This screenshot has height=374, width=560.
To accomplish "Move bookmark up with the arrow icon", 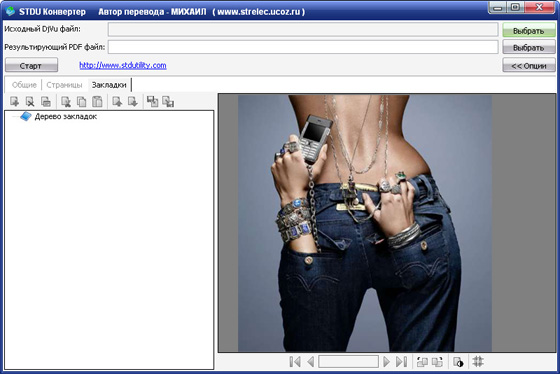I will pyautogui.click(x=118, y=102).
